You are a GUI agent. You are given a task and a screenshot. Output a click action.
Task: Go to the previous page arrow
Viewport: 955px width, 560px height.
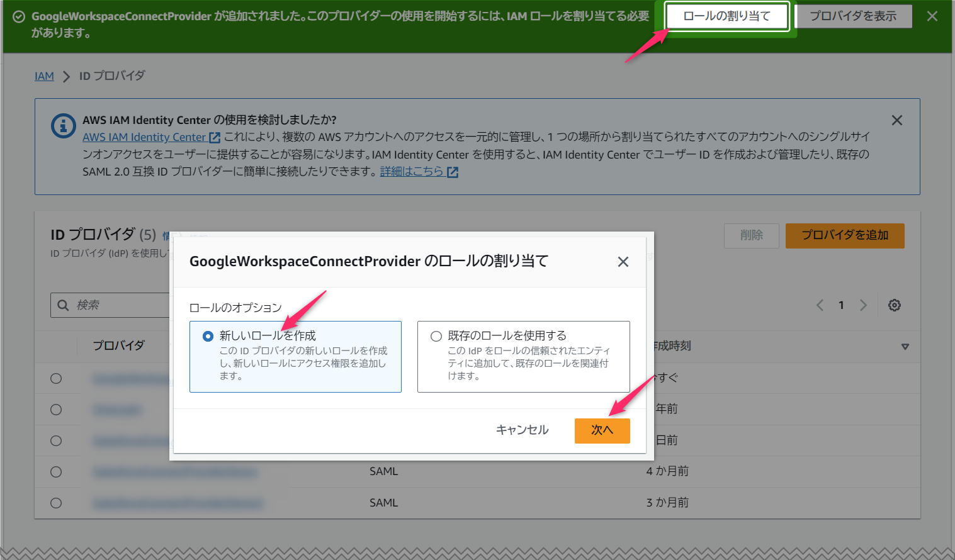[820, 305]
